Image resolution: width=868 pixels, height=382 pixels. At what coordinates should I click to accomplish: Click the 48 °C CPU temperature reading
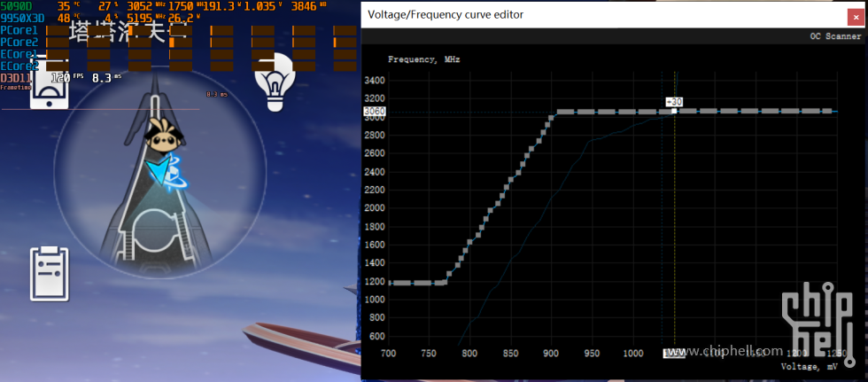[69, 19]
